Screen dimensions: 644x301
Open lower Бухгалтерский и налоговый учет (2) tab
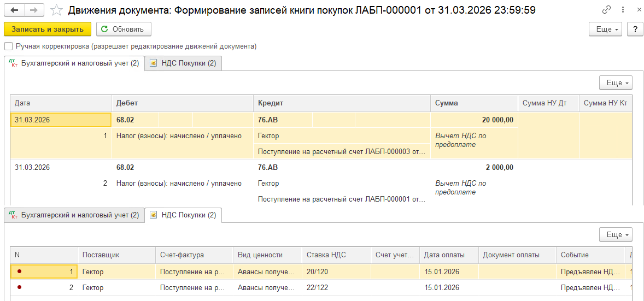point(74,215)
